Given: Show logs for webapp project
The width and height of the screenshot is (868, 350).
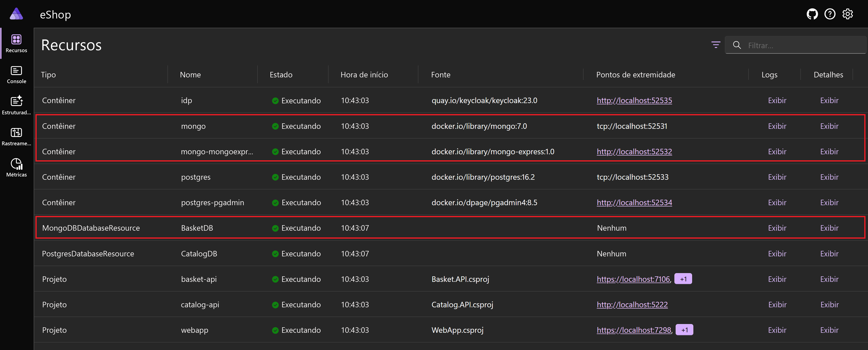Looking at the screenshot, I should coord(777,330).
